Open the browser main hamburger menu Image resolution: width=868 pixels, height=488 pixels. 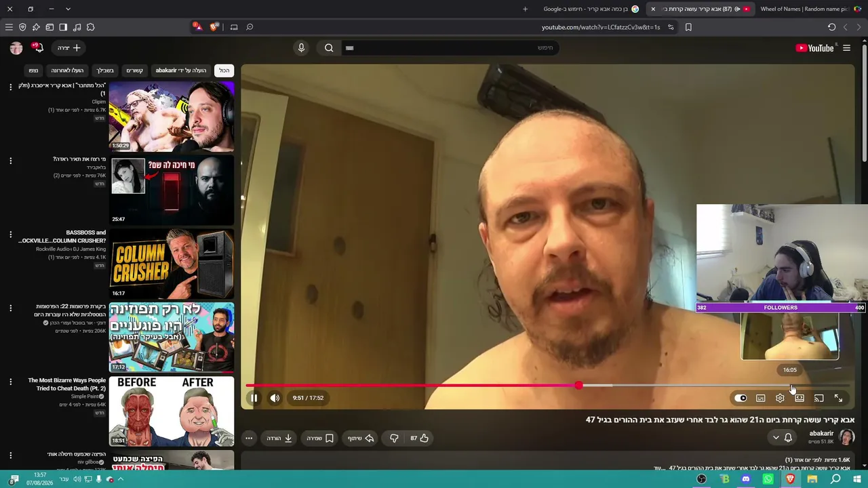pyautogui.click(x=9, y=27)
